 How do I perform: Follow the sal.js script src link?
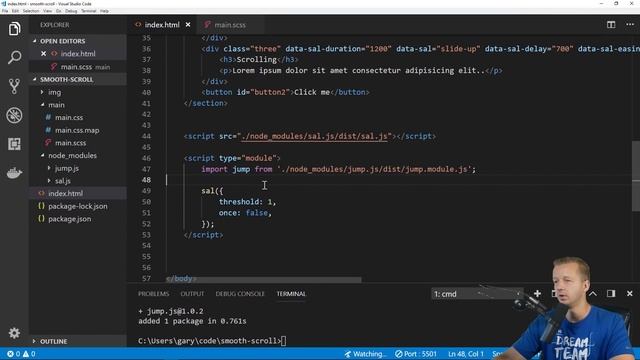[x=314, y=136]
